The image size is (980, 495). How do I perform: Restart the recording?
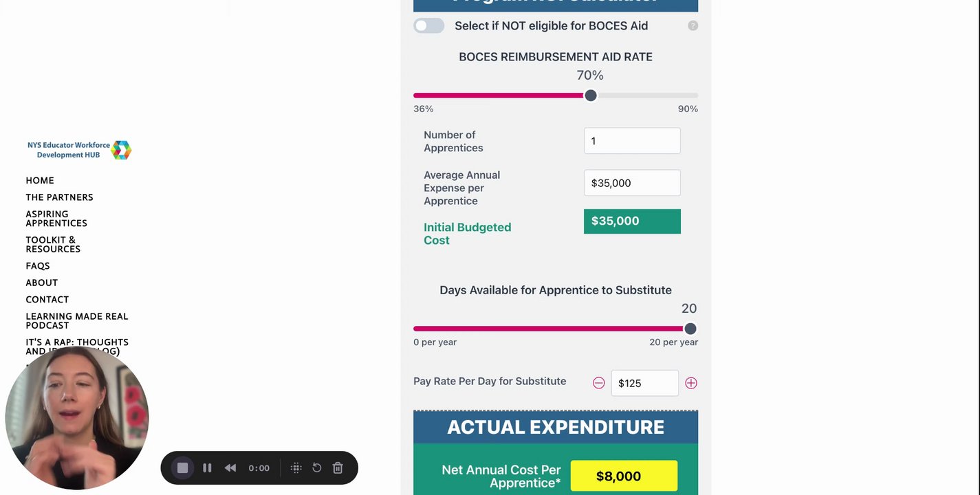click(317, 467)
